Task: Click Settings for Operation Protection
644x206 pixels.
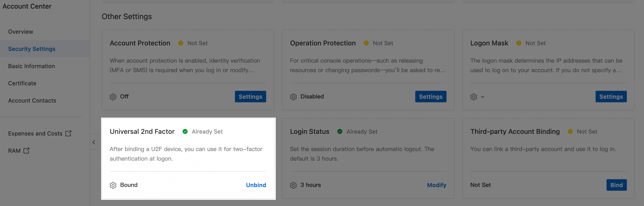Action: click(431, 97)
